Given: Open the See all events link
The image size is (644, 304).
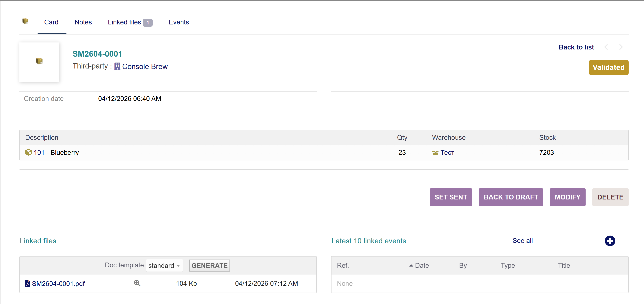Looking at the screenshot, I should (x=522, y=241).
